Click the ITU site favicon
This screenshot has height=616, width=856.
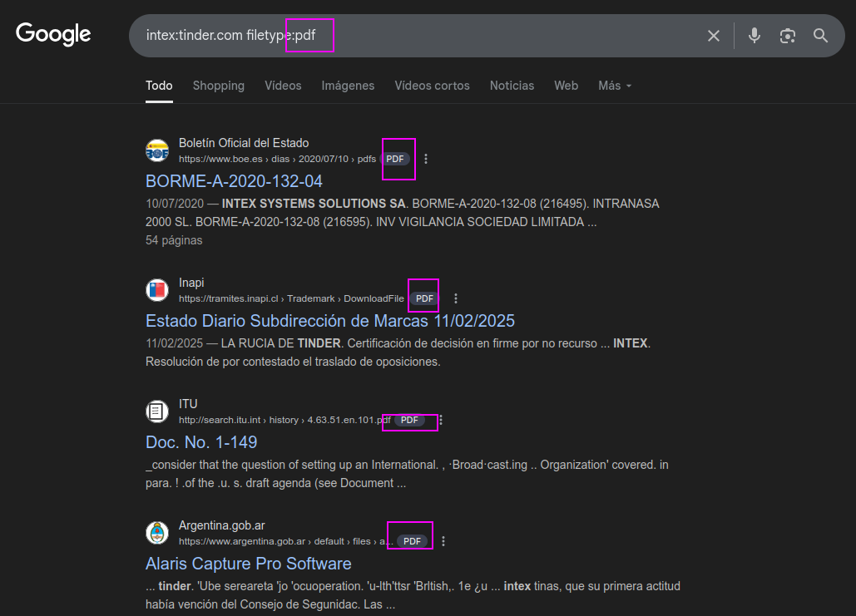[157, 411]
